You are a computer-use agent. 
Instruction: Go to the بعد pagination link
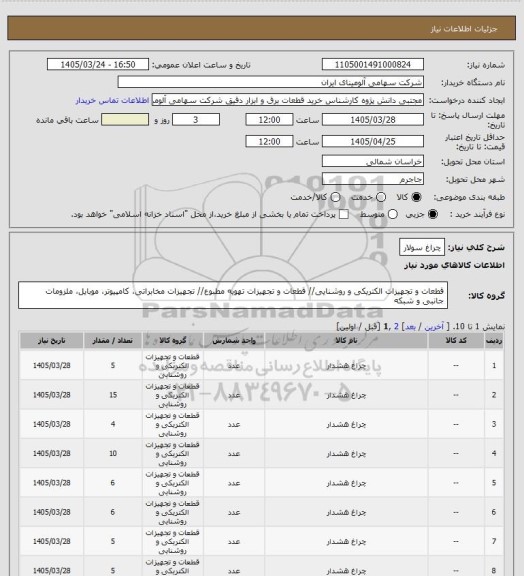click(x=410, y=327)
